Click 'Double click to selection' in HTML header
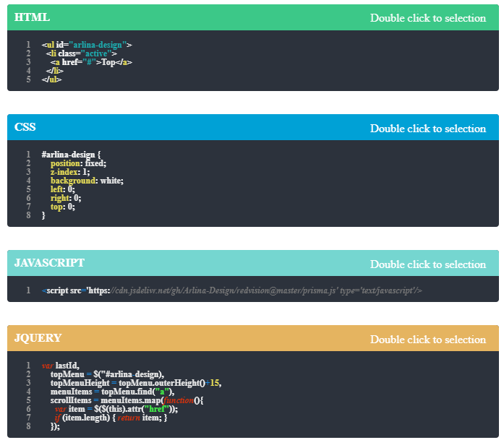This screenshot has width=504, height=440. click(428, 18)
